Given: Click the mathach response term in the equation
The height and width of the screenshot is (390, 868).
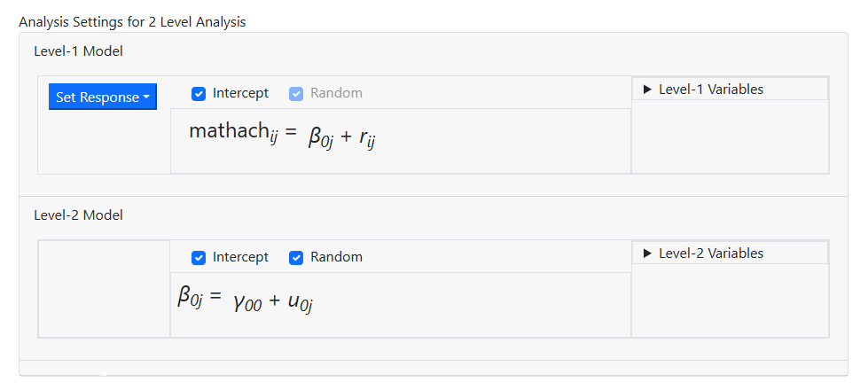Looking at the screenshot, I should pyautogui.click(x=229, y=132).
